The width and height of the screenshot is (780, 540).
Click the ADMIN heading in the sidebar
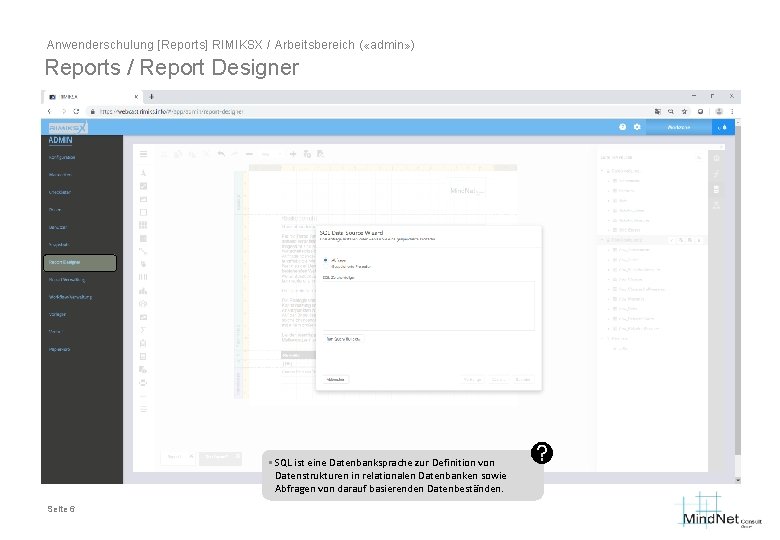60,140
